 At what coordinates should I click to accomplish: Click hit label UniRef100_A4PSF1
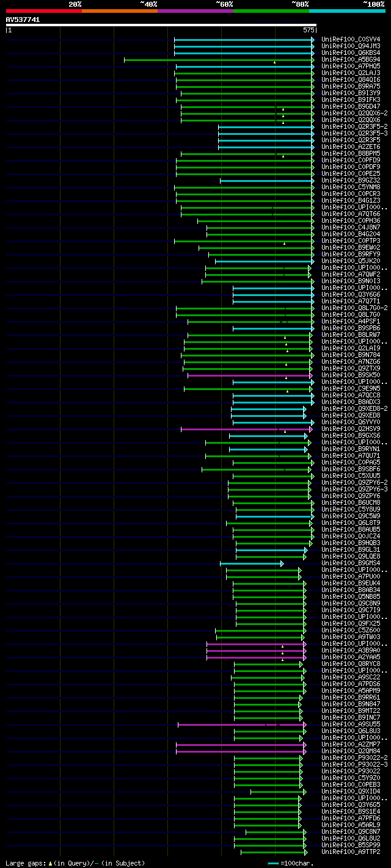352,321
